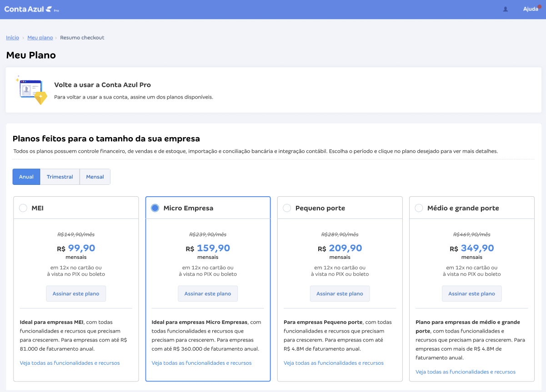Open Médio e grande porte funcionalidades link
546x392 pixels.
click(466, 372)
